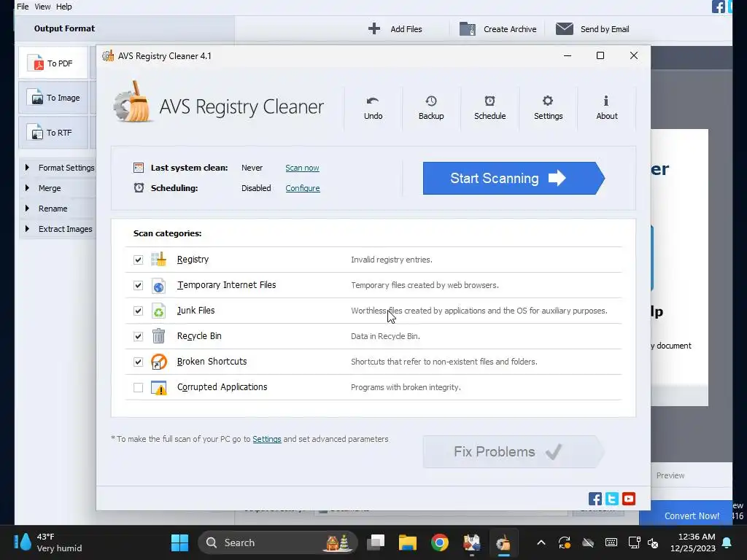Click Create Archive in the converter toolbar
This screenshot has height=560, width=747.
tap(498, 29)
